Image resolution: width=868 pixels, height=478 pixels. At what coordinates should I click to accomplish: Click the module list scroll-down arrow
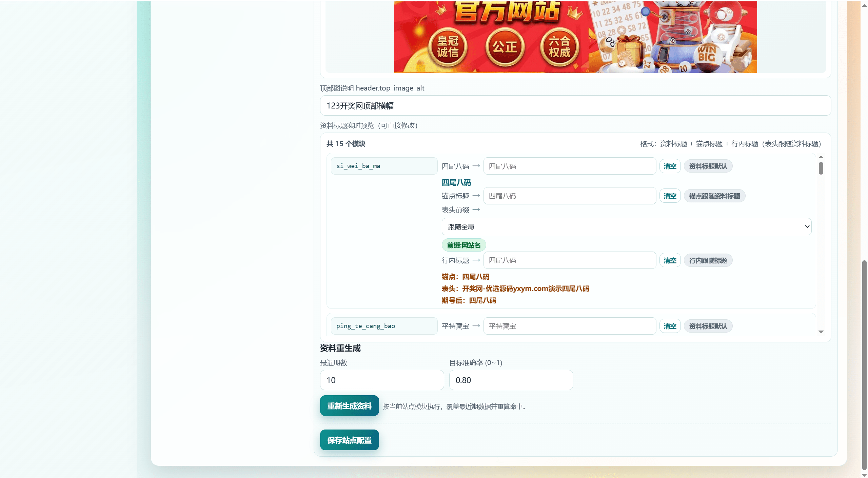tap(821, 332)
